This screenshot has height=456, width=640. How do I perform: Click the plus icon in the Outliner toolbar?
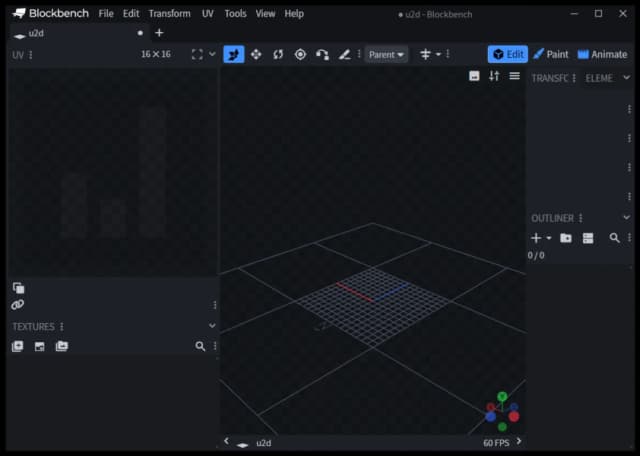(536, 238)
